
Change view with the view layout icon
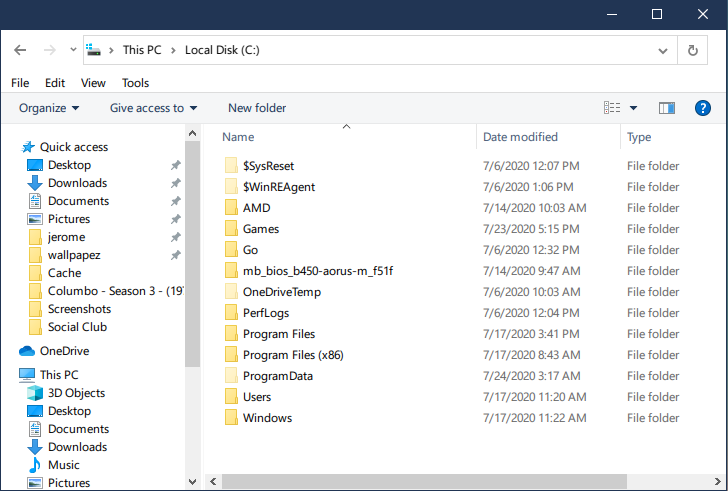pos(612,108)
